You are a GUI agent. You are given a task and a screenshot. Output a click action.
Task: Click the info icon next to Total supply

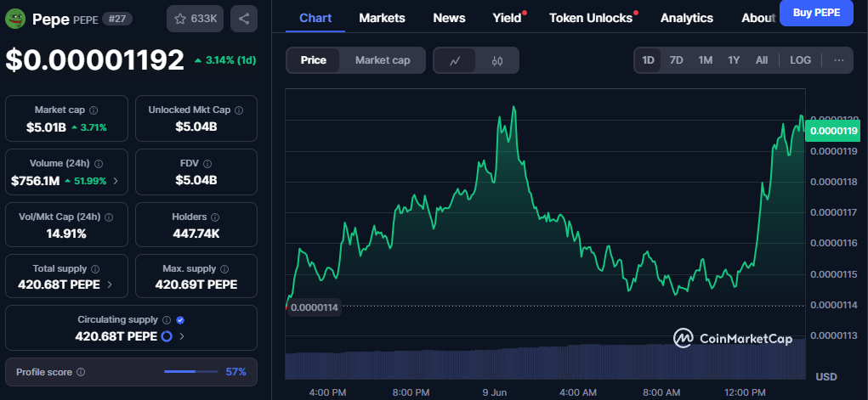coord(95,269)
